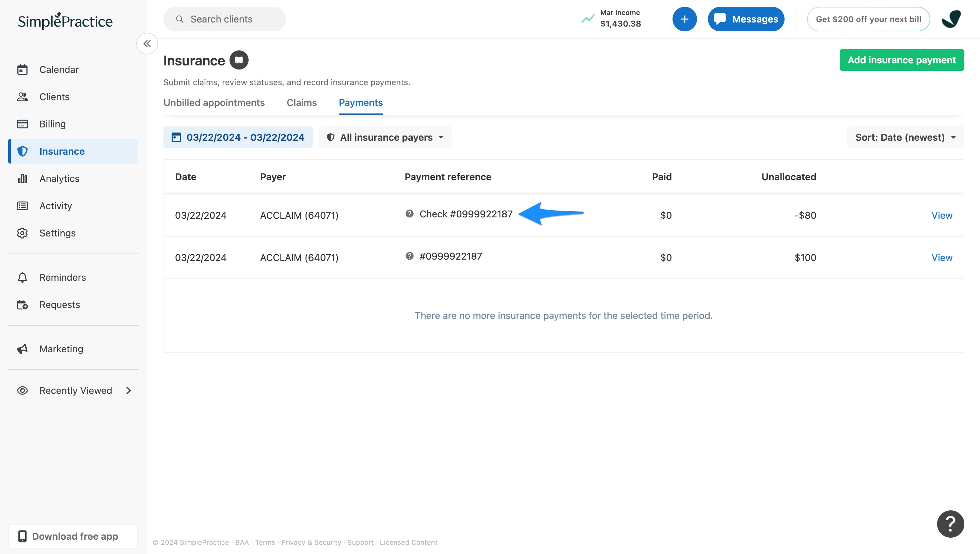Click Add insurance payment button

coord(902,60)
